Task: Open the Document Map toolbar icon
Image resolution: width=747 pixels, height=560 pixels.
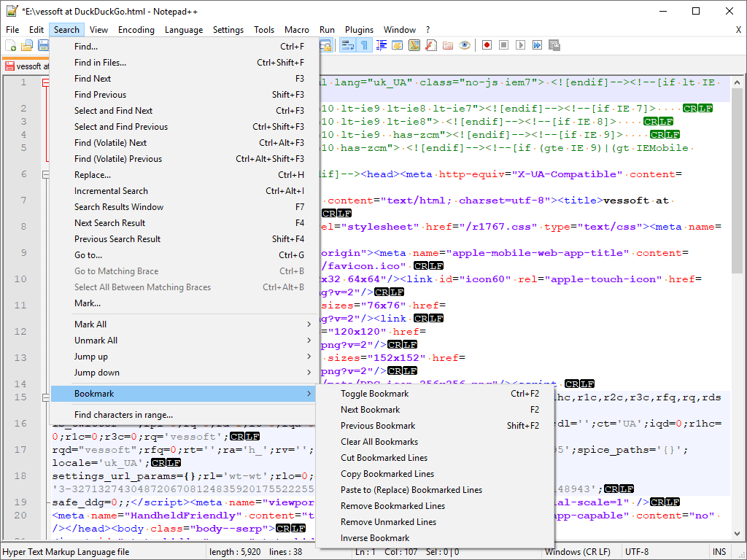Action: (414, 46)
